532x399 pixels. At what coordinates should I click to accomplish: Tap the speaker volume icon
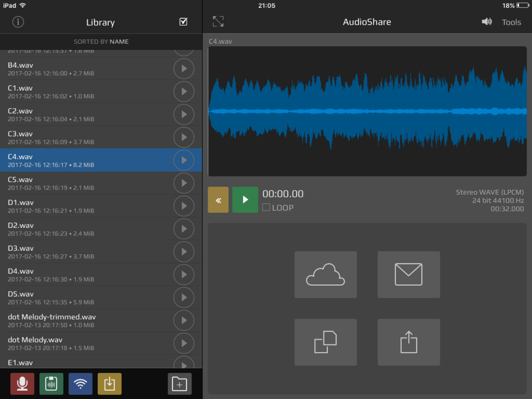click(487, 22)
